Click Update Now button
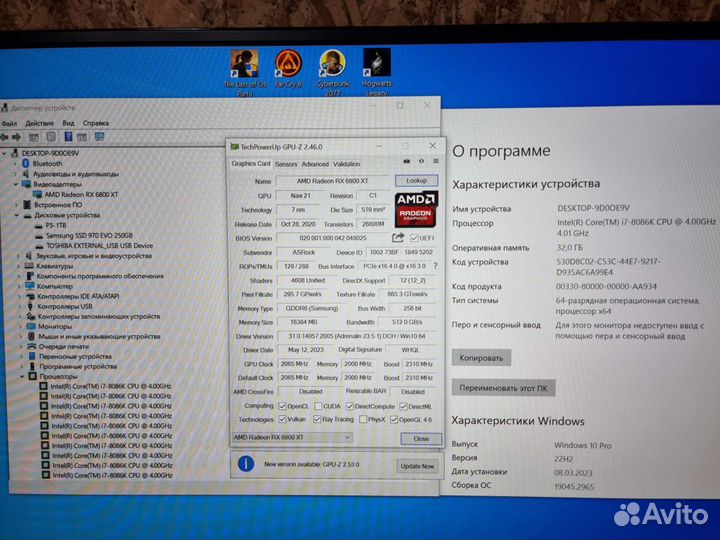 tap(417, 466)
